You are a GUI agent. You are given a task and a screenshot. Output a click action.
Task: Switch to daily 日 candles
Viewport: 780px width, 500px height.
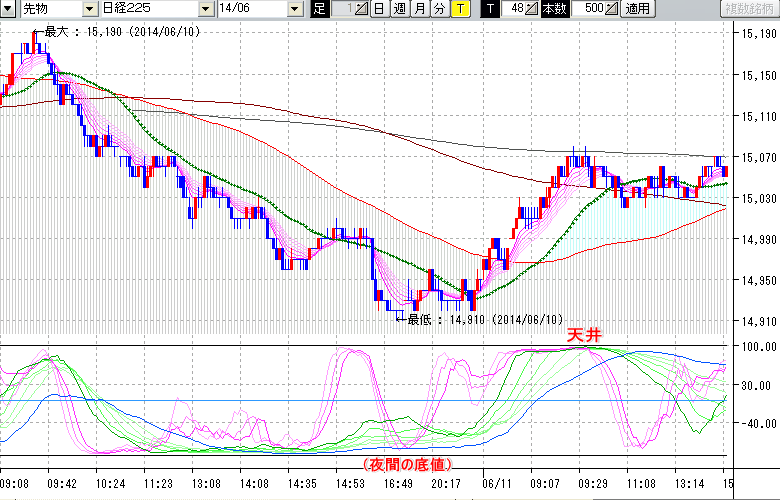[x=379, y=9]
